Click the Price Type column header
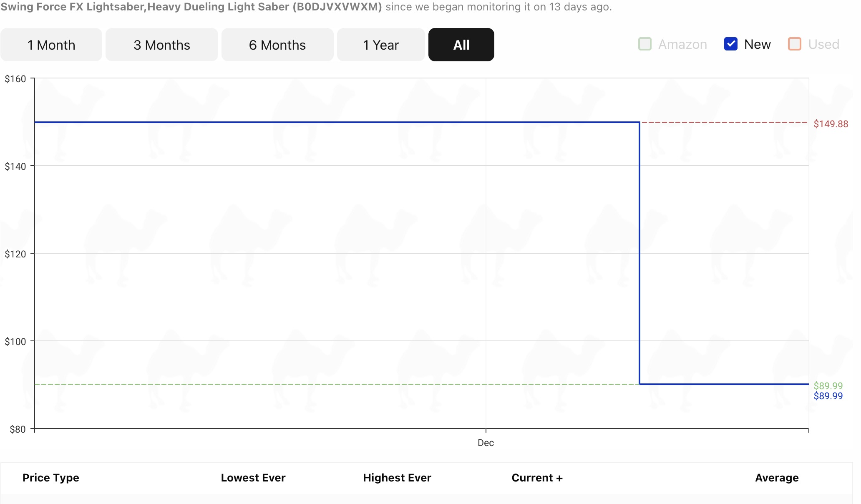Screen dimensions: 861x504 (51, 478)
